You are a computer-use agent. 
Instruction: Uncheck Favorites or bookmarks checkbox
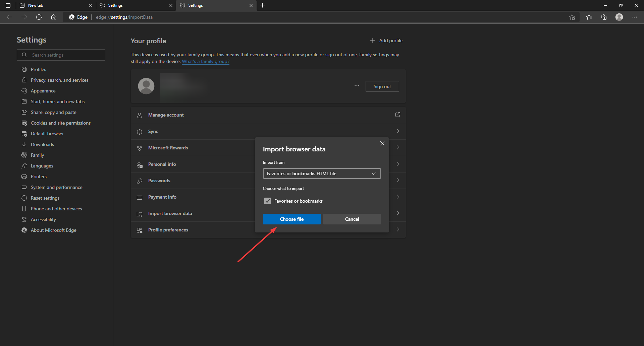point(267,201)
